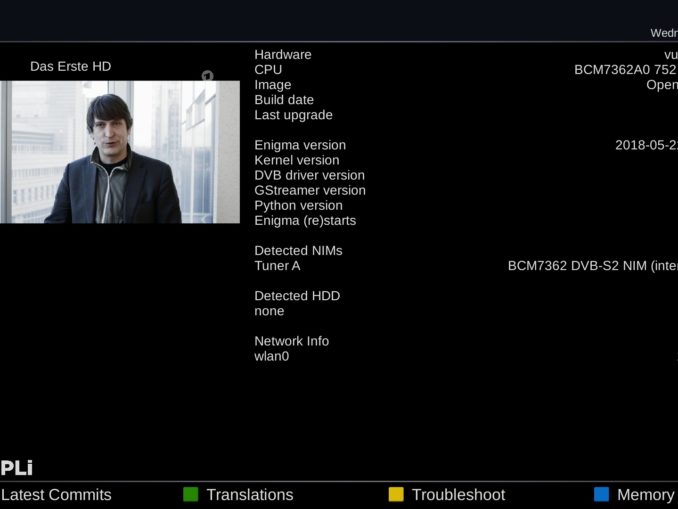Open Latest Commits option
This screenshot has height=509, width=678.
point(56,495)
